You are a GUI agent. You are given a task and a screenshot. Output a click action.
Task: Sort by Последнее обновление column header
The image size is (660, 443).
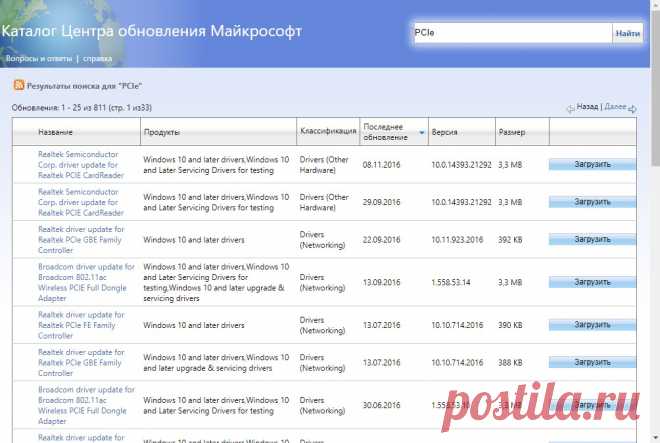pyautogui.click(x=386, y=132)
